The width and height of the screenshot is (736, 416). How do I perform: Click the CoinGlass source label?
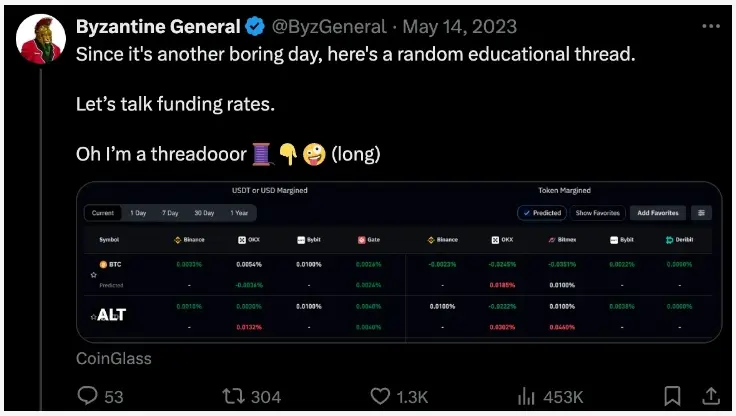coord(114,357)
